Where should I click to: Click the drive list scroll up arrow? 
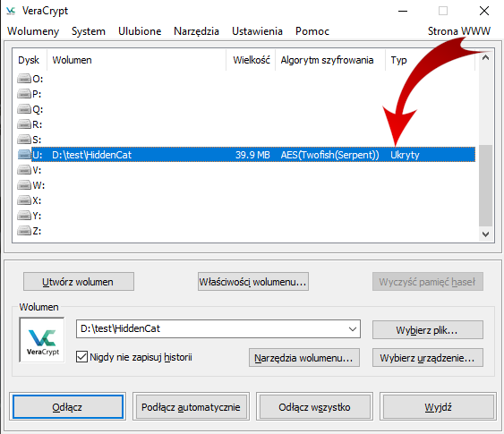(x=485, y=57)
